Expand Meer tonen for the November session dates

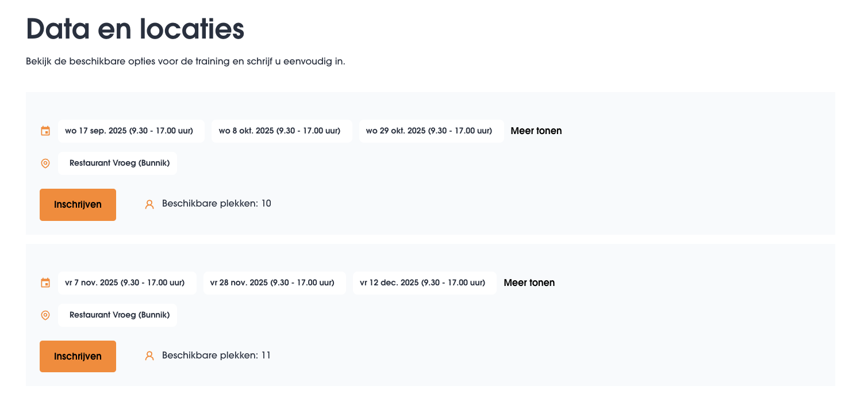click(x=529, y=283)
